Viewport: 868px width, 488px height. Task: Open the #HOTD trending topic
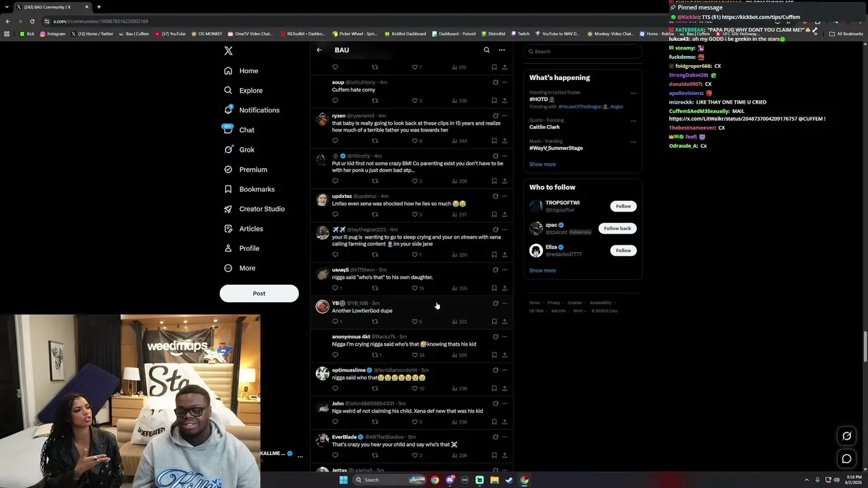(x=538, y=100)
